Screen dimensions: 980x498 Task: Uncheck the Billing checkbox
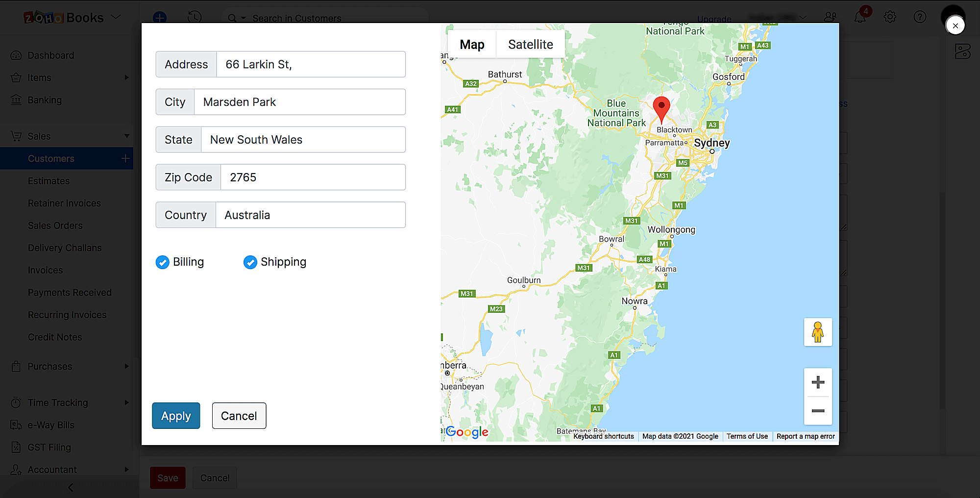tap(162, 262)
